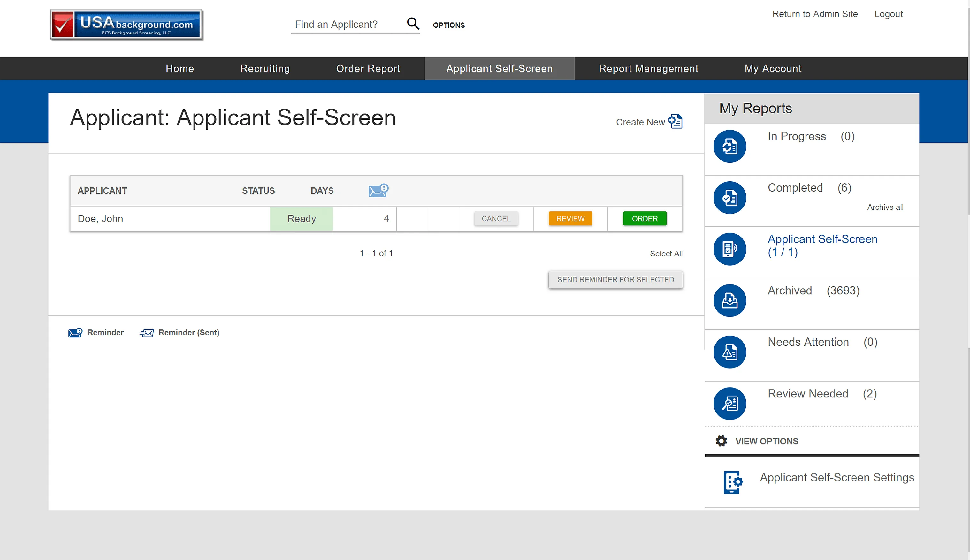970x560 pixels.
Task: Click the Applicant Self-Screen phone icon in sidebar
Action: click(729, 249)
